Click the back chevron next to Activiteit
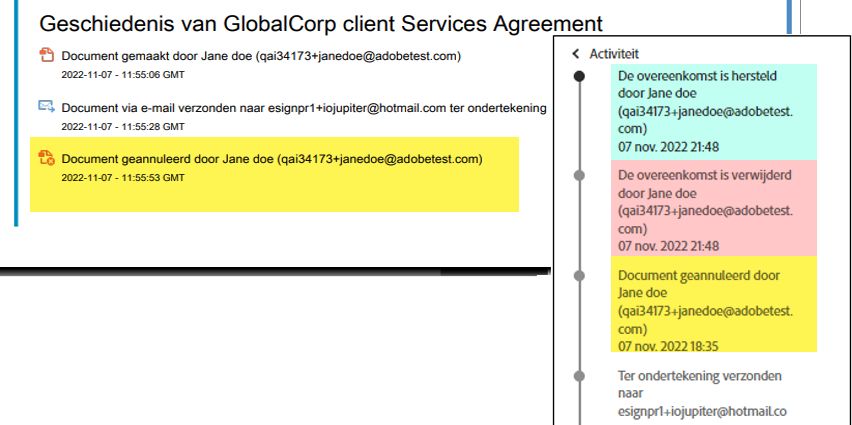Screen dimensions: 852x425 (576, 54)
